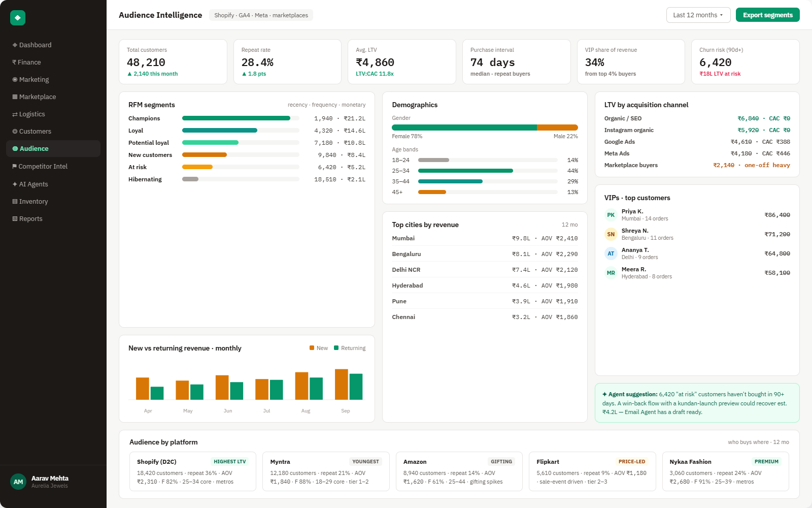The width and height of the screenshot is (812, 508).
Task: Click the green app logo icon
Action: pos(18,18)
